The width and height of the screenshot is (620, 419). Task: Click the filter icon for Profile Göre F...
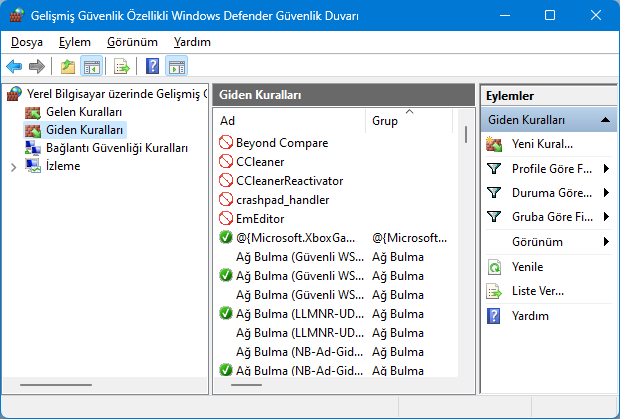(x=494, y=169)
